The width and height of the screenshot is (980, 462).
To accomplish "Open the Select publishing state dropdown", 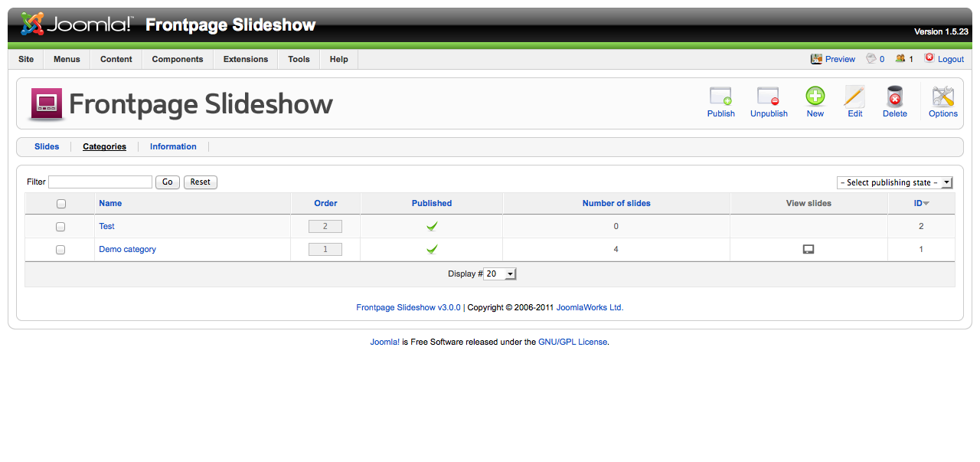I will [x=894, y=182].
